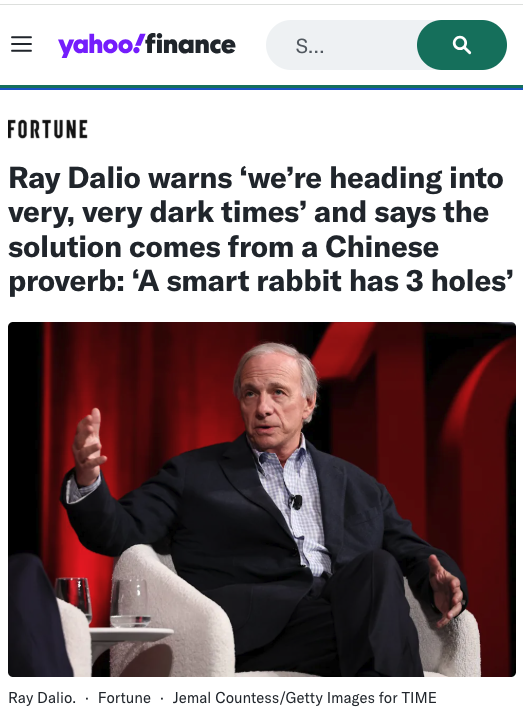This screenshot has height=711, width=523.
Task: Click the water glasses in the photo
Action: (103, 601)
